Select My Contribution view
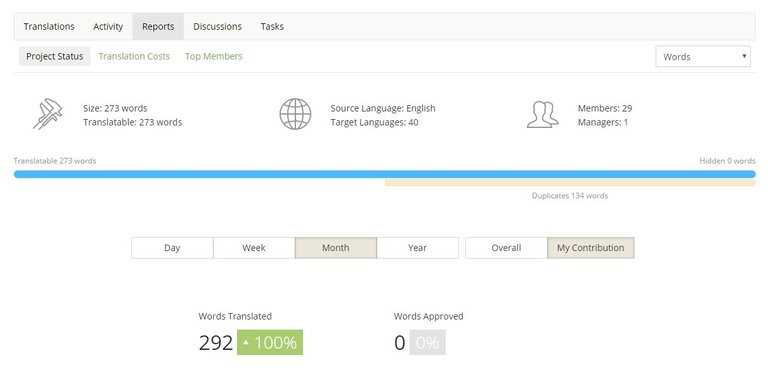Viewport: 768px width, 381px height. (x=591, y=248)
